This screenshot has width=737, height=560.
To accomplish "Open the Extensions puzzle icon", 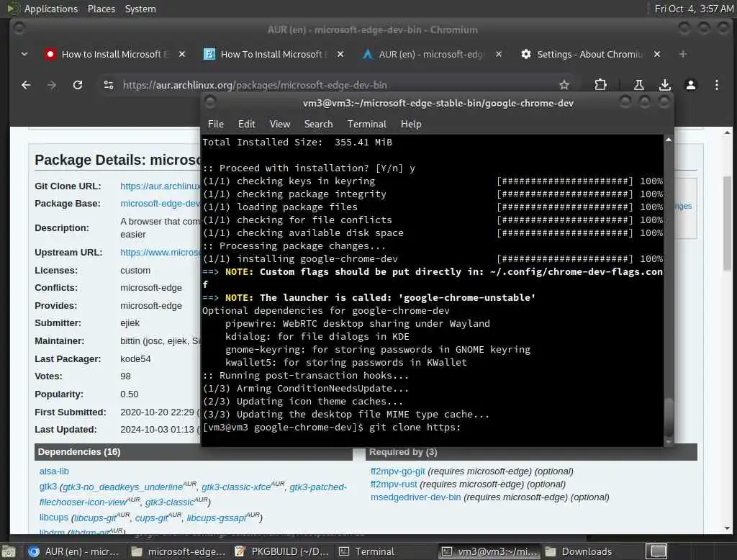I will pyautogui.click(x=600, y=85).
